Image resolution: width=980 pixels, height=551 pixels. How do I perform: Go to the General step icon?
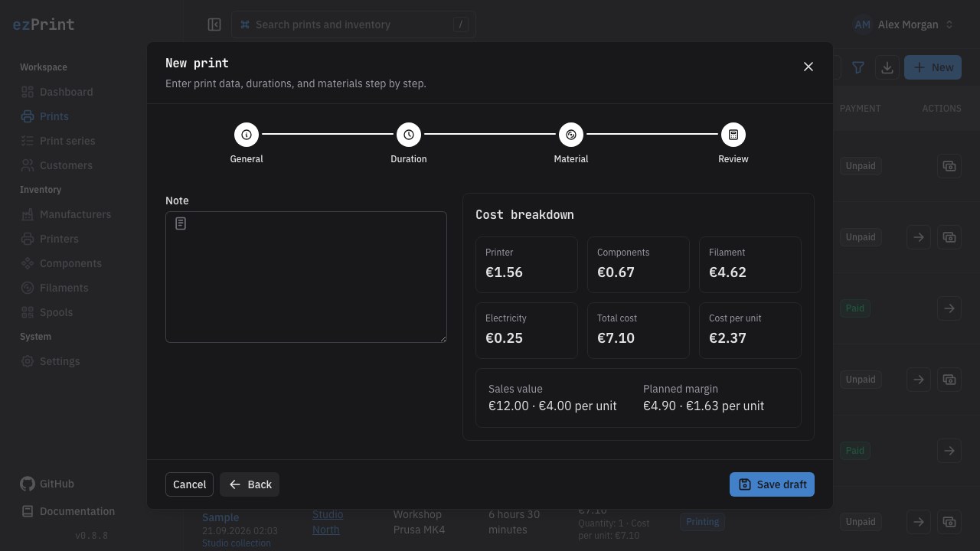pos(247,135)
